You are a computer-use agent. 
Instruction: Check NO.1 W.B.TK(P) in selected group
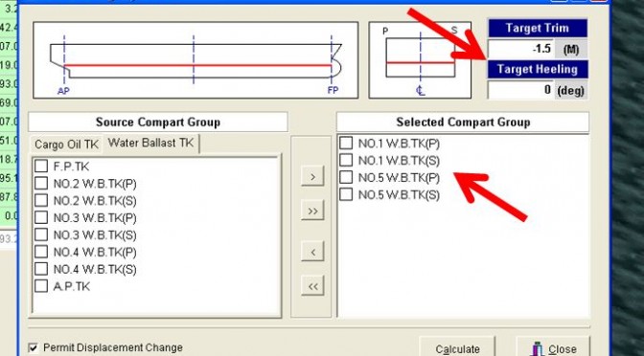346,144
